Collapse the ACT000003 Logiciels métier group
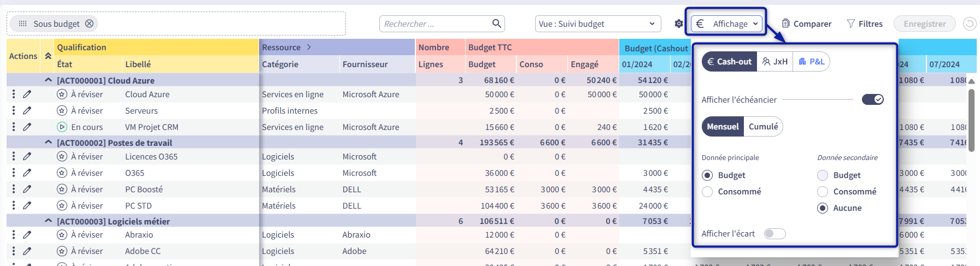The height and width of the screenshot is (266, 980). click(48, 221)
